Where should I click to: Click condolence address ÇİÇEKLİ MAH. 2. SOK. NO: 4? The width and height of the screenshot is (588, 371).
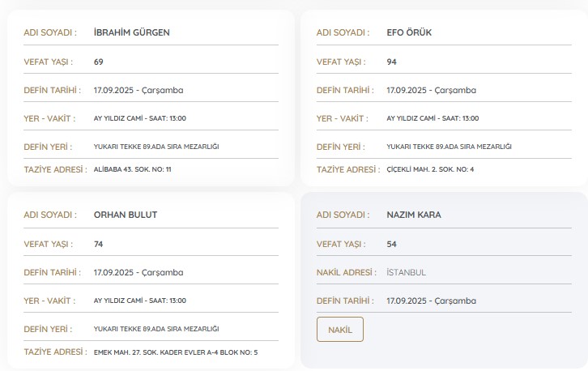pyautogui.click(x=430, y=169)
